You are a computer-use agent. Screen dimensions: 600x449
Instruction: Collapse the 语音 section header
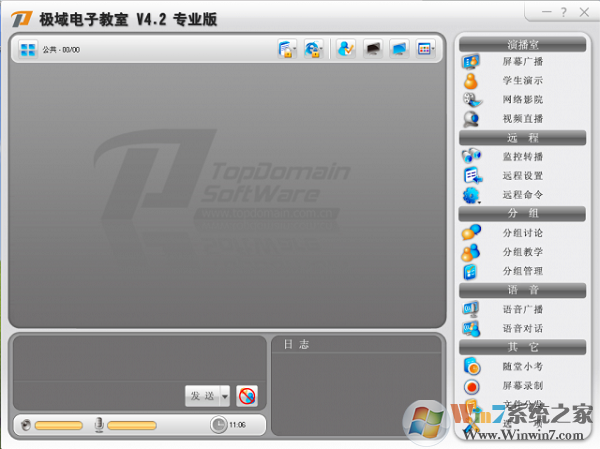point(522,290)
